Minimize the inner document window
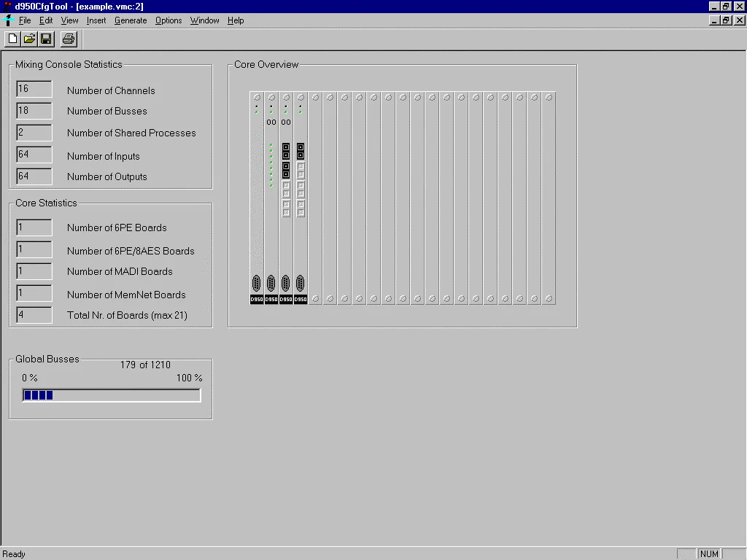Screen dimensions: 747x560 (x=713, y=20)
